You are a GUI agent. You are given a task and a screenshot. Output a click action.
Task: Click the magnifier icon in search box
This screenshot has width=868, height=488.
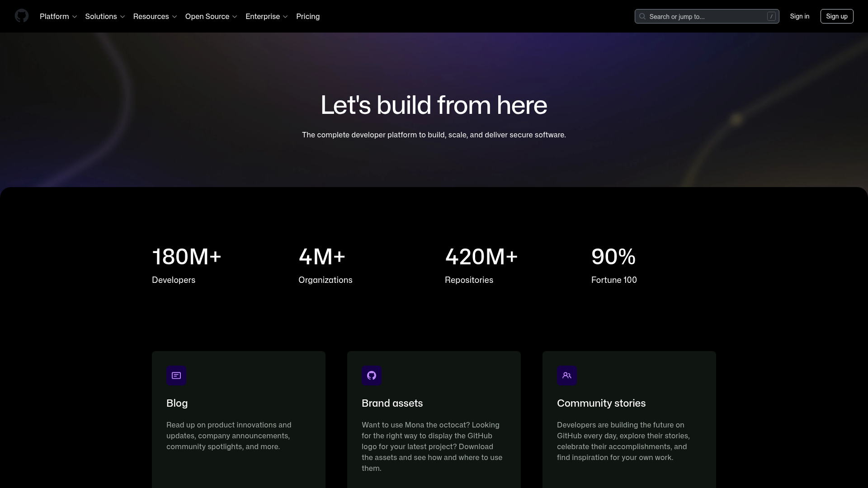coord(642,16)
